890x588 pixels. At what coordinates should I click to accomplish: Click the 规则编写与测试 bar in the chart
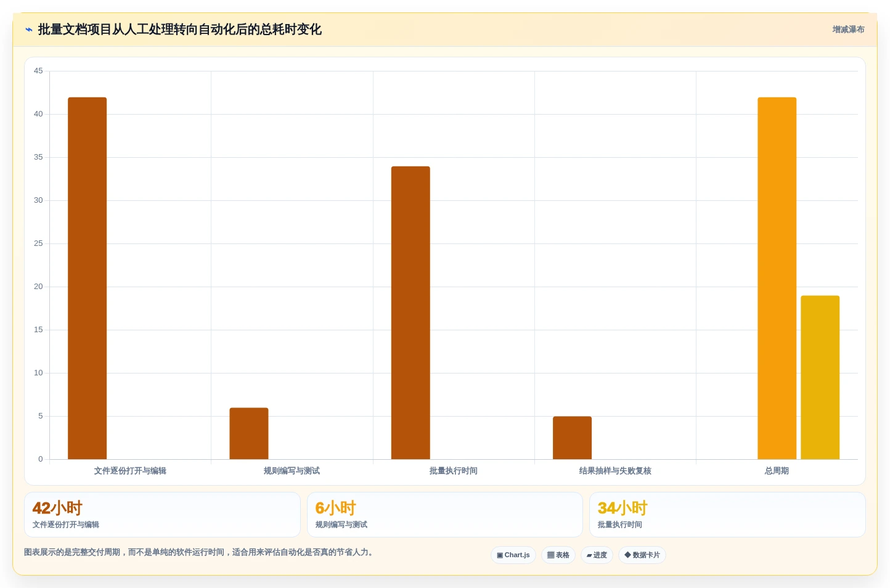coord(249,433)
